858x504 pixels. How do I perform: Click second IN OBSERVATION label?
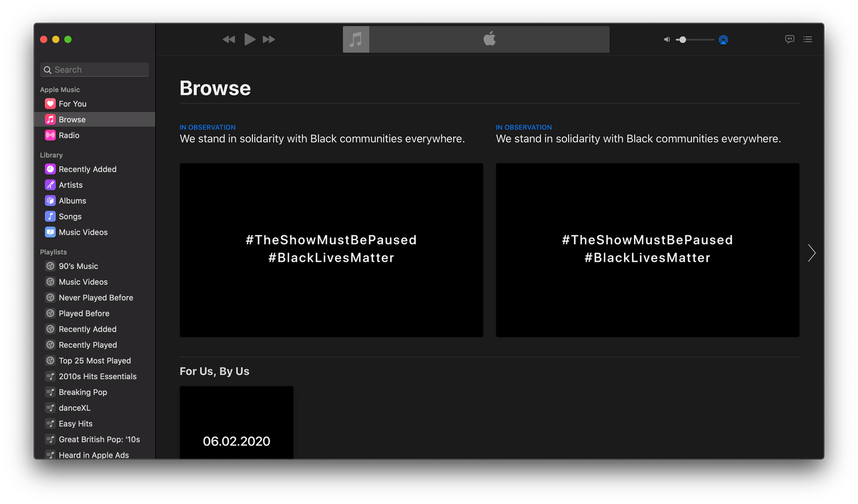tap(524, 127)
